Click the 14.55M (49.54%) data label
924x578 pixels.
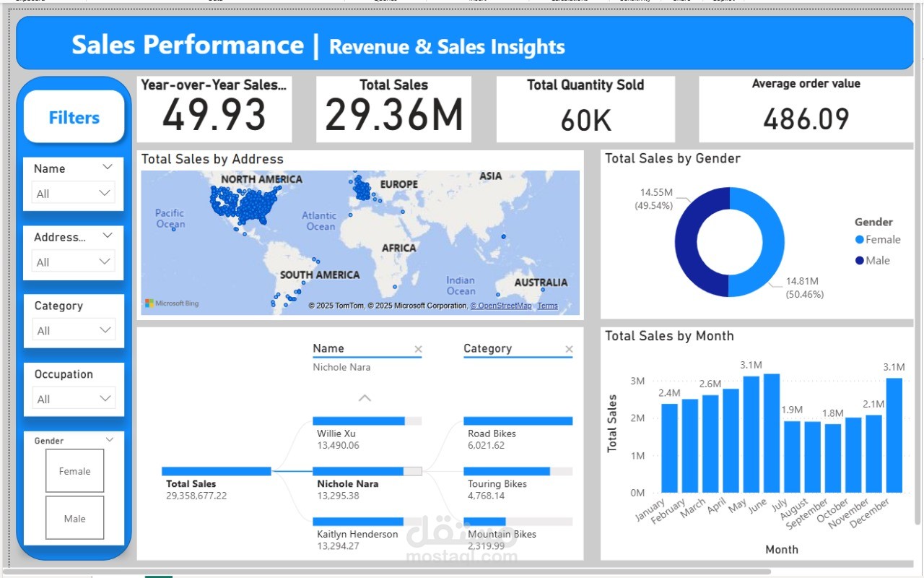pyautogui.click(x=655, y=199)
